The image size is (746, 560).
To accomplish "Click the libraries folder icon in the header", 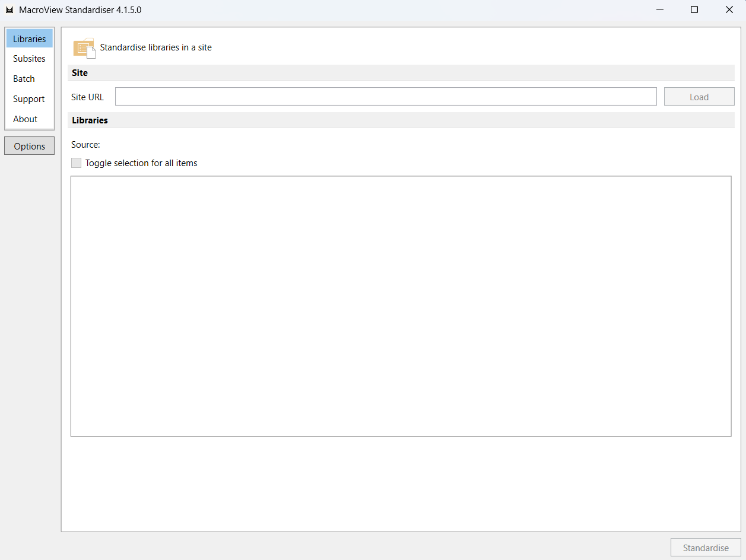I will [84, 48].
